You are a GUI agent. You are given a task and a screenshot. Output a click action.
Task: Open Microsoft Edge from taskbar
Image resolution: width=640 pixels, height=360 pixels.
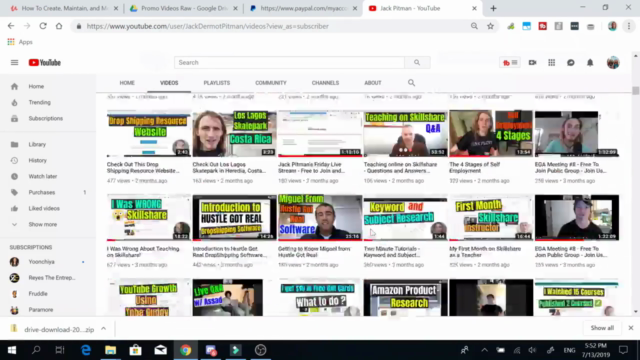86,350
